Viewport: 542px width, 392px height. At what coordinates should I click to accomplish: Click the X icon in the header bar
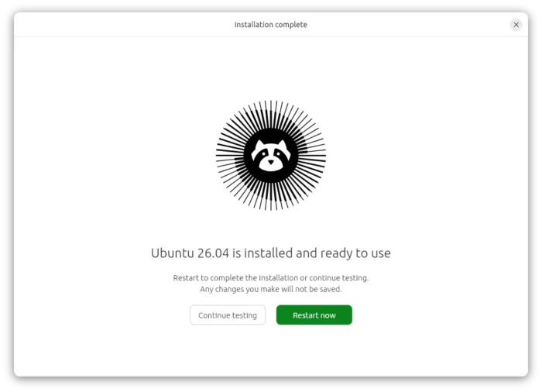click(516, 25)
